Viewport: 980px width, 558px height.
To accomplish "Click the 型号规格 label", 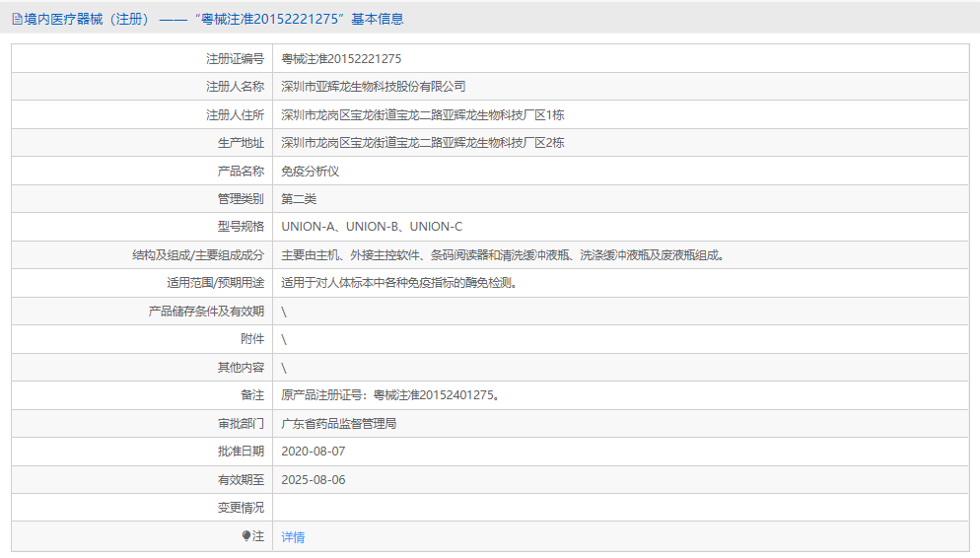I will click(241, 226).
